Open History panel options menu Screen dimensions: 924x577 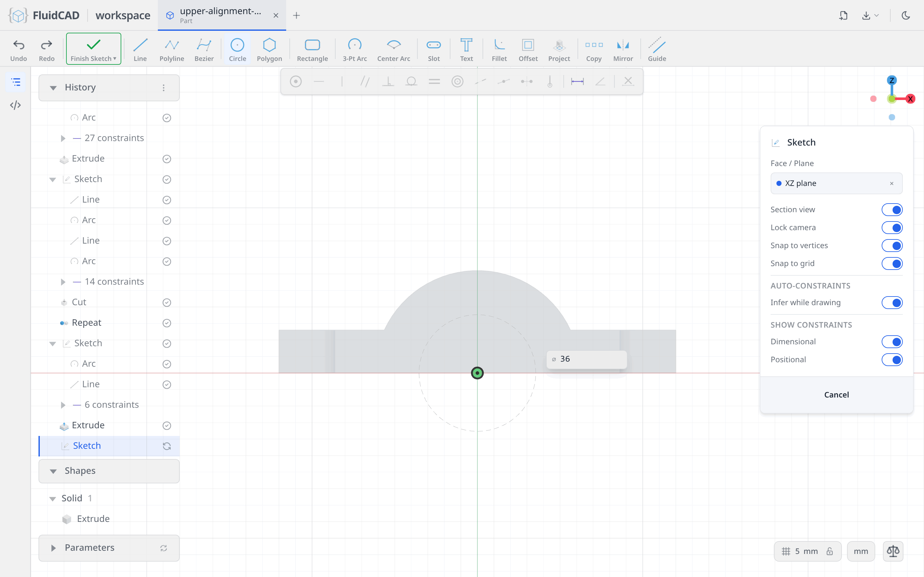pos(163,88)
